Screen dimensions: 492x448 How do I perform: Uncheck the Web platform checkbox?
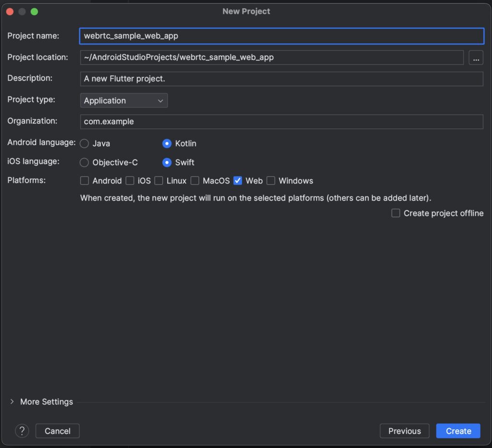coord(238,181)
